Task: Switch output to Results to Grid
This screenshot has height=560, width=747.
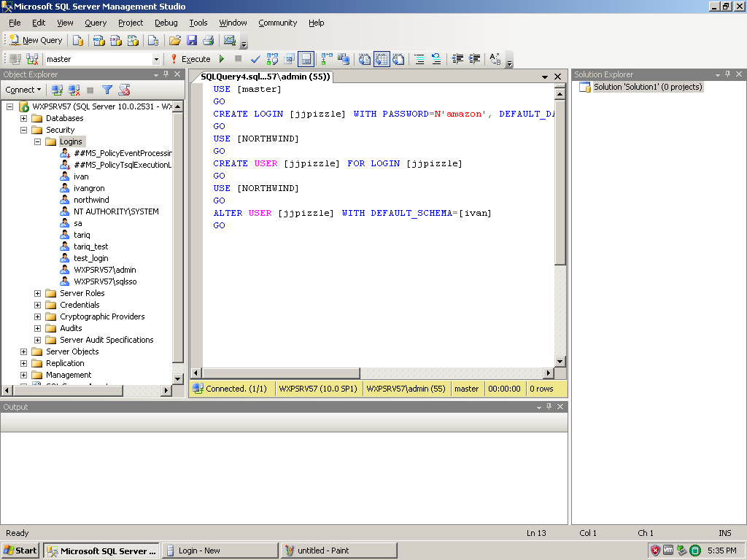Action: click(x=382, y=59)
